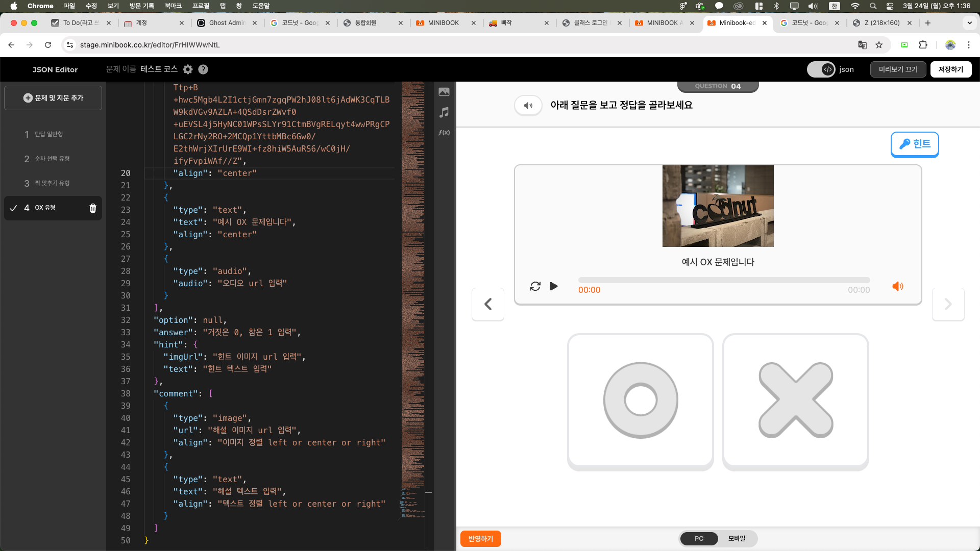Click the 반영하기 button
Image resolution: width=980 pixels, height=551 pixels.
480,539
